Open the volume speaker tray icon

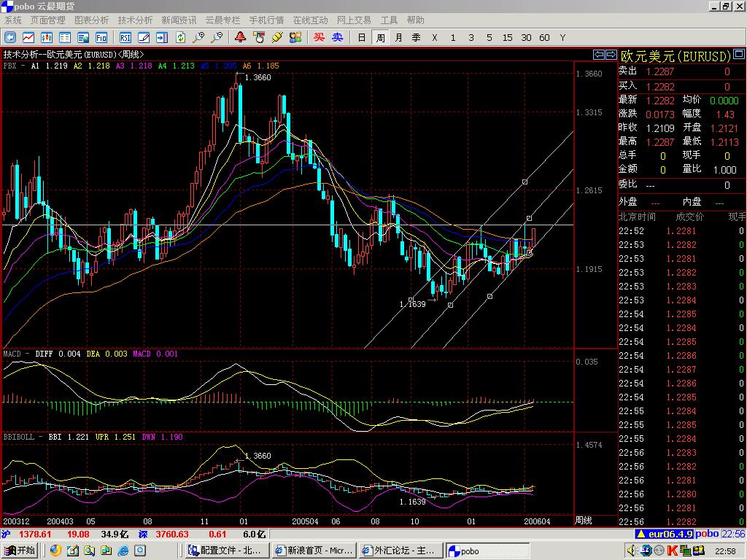point(632,551)
